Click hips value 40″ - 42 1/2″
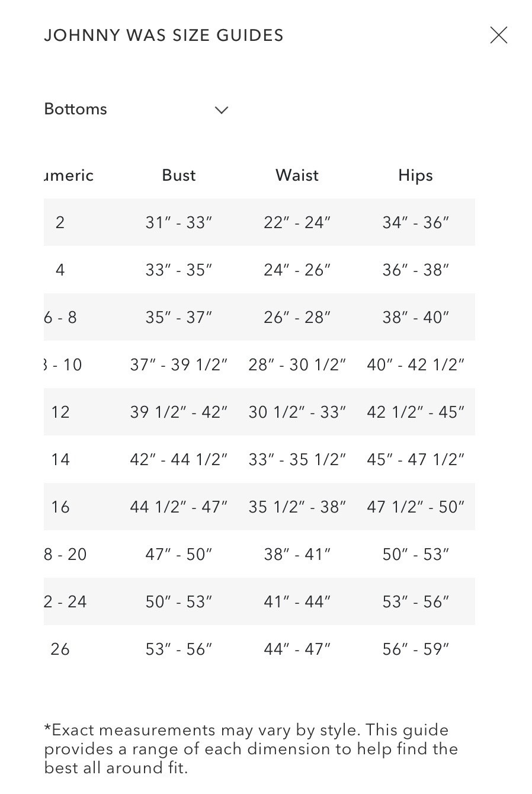Image resolution: width=532 pixels, height=794 pixels. pos(415,365)
